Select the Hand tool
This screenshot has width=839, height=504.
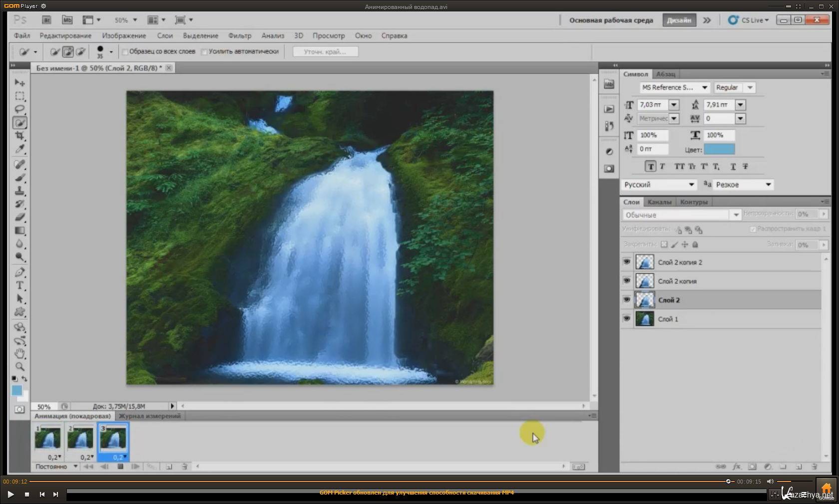coord(19,354)
